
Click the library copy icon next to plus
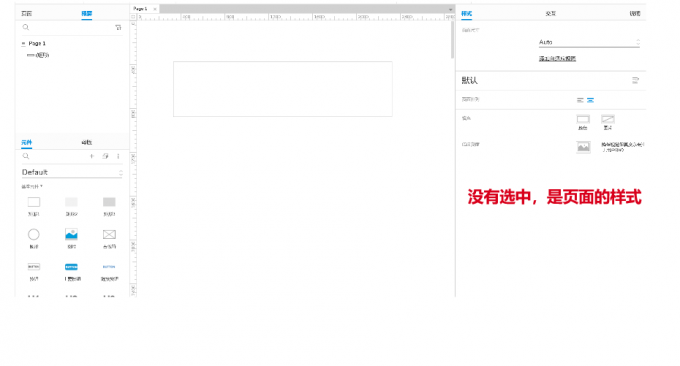(105, 156)
